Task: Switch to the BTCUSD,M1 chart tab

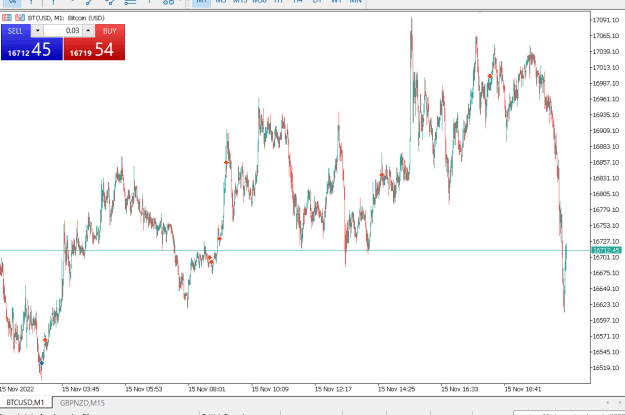Action: point(26,403)
